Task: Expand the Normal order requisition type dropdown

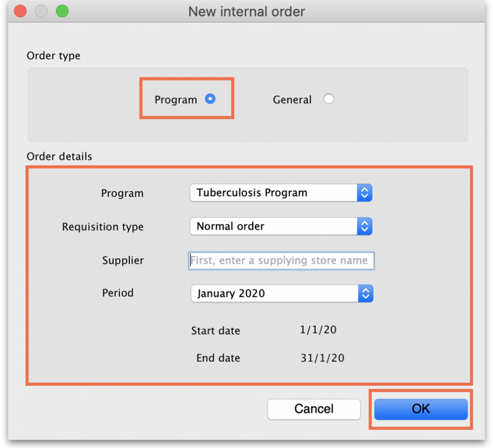Action: coord(281,226)
